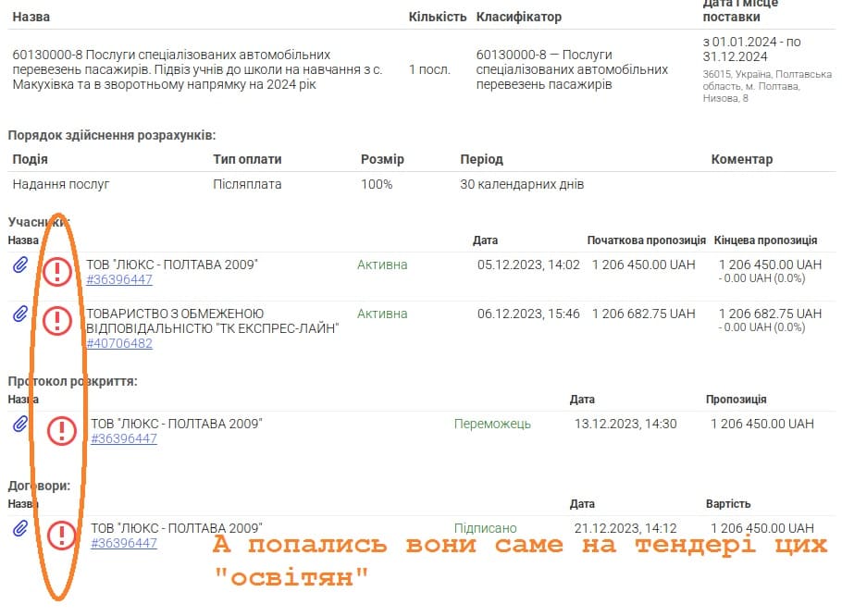This screenshot has width=842, height=616.
Task: Open #36396447 link under Договори
Action: [124, 543]
